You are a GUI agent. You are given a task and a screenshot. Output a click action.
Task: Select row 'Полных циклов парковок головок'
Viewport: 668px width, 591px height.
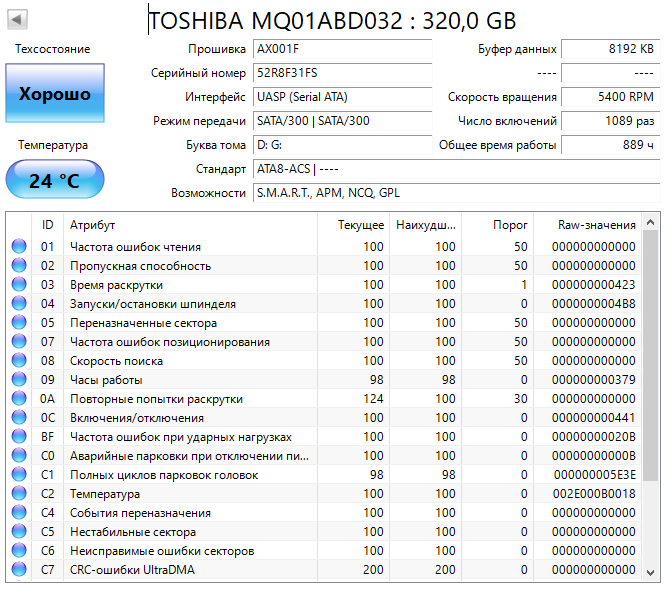tap(324, 475)
